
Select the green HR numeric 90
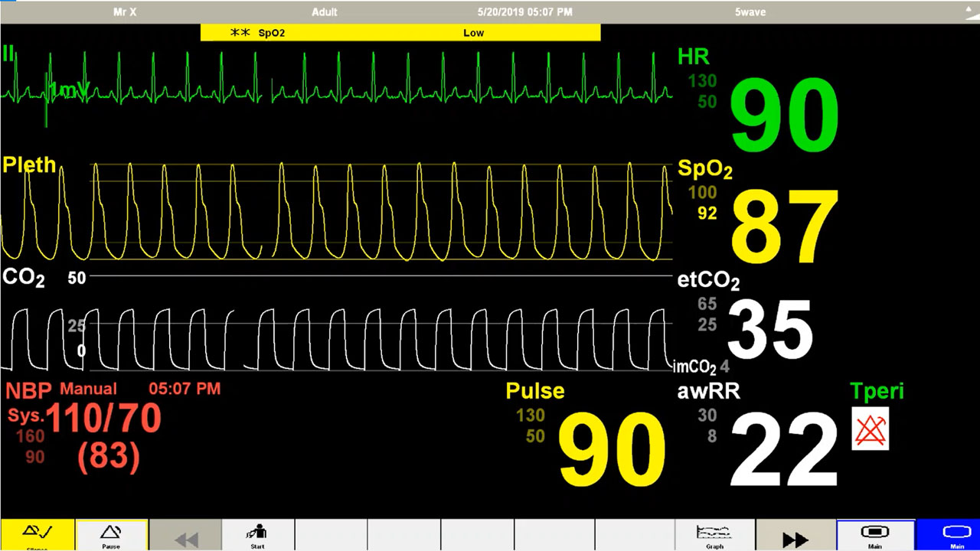(784, 116)
